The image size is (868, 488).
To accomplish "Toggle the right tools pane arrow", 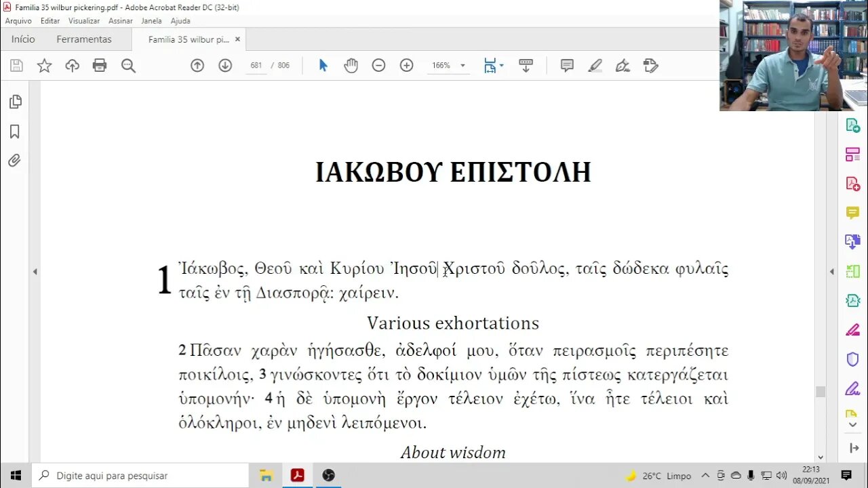I will tap(832, 272).
